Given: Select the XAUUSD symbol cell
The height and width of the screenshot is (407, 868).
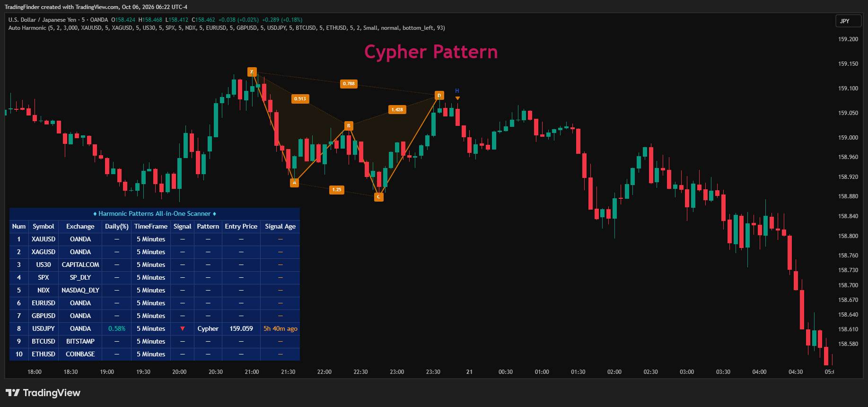Looking at the screenshot, I should 44,239.
